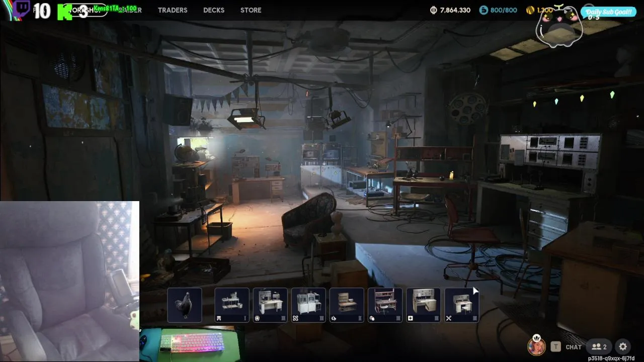
Task: Click the shelf icon under first station
Action: 219,318
